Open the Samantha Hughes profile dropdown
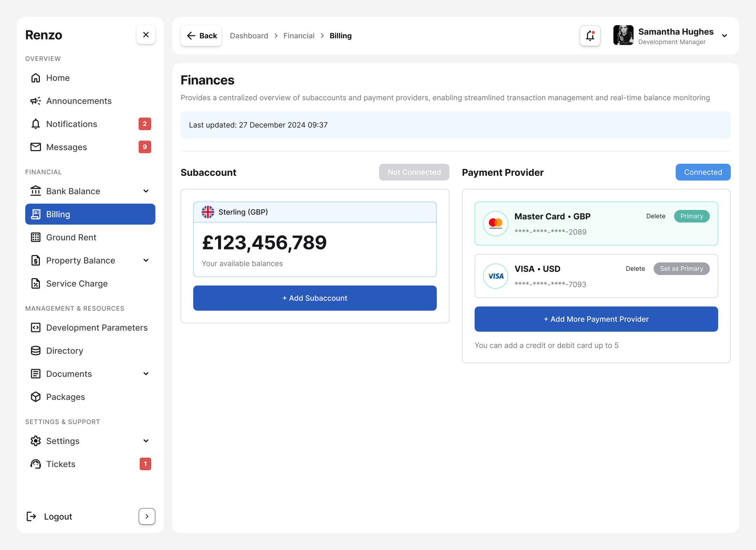Screen dimensions: 756x550 coord(724,36)
